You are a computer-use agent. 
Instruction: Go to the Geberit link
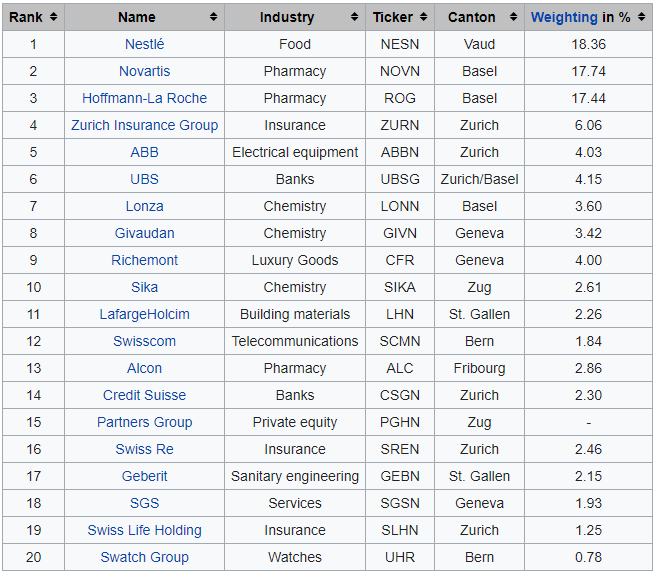tap(144, 476)
